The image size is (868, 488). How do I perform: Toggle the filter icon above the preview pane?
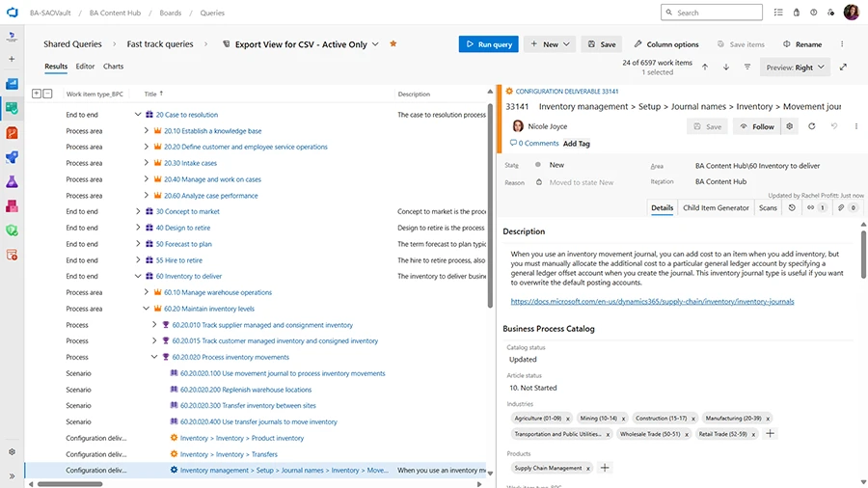coord(746,68)
